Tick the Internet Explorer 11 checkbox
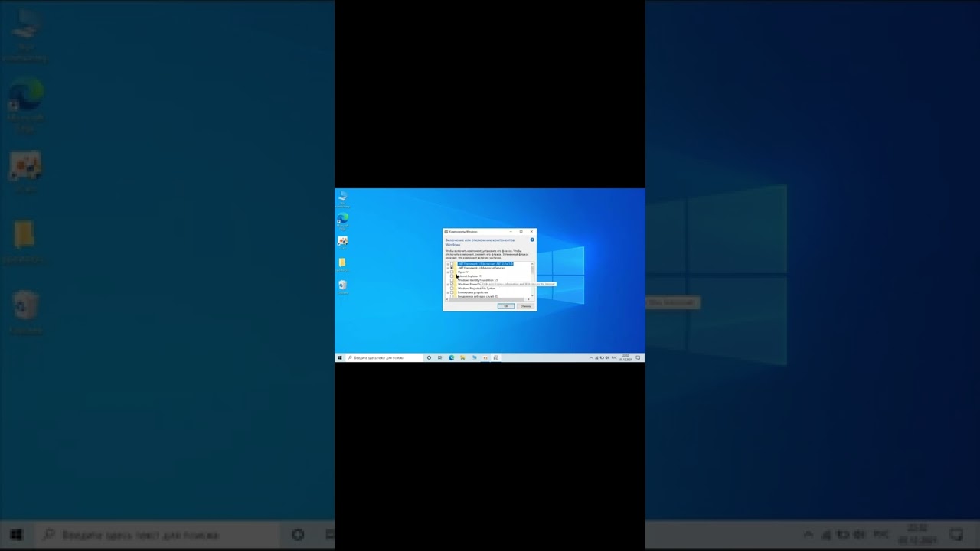The image size is (980, 551). pyautogui.click(x=452, y=275)
